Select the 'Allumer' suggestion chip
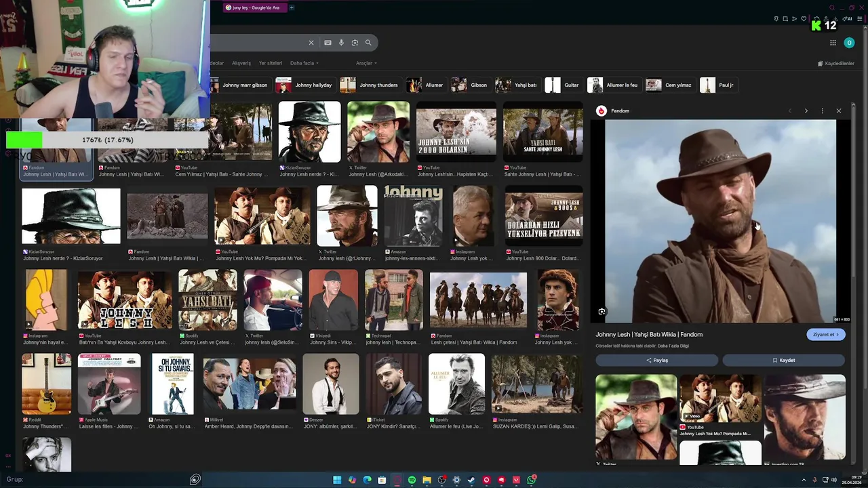Viewport: 868px width, 488px height. tap(425, 85)
